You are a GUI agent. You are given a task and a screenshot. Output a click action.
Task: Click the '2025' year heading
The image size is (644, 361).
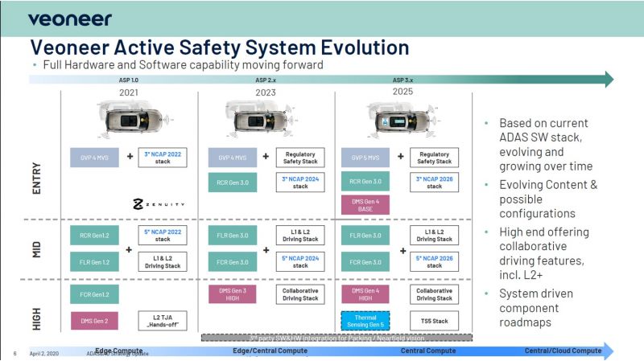(402, 92)
